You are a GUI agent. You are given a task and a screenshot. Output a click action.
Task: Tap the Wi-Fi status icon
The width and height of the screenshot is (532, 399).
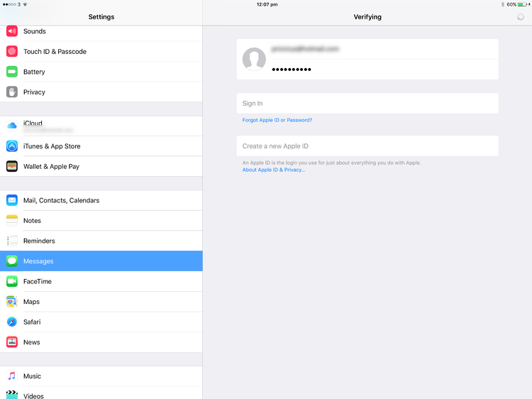tap(25, 4)
